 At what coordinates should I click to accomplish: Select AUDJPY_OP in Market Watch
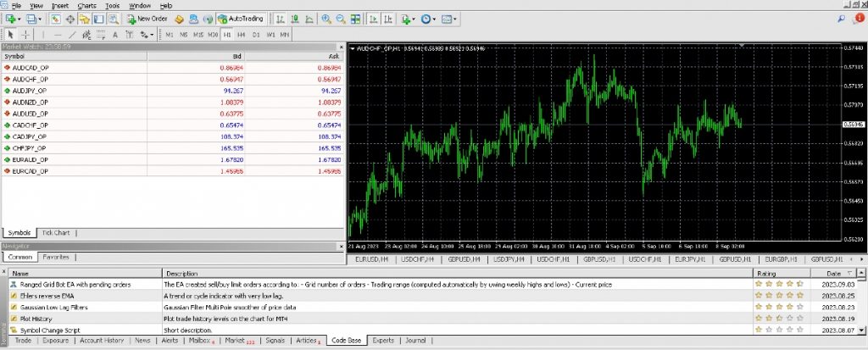coord(172,91)
